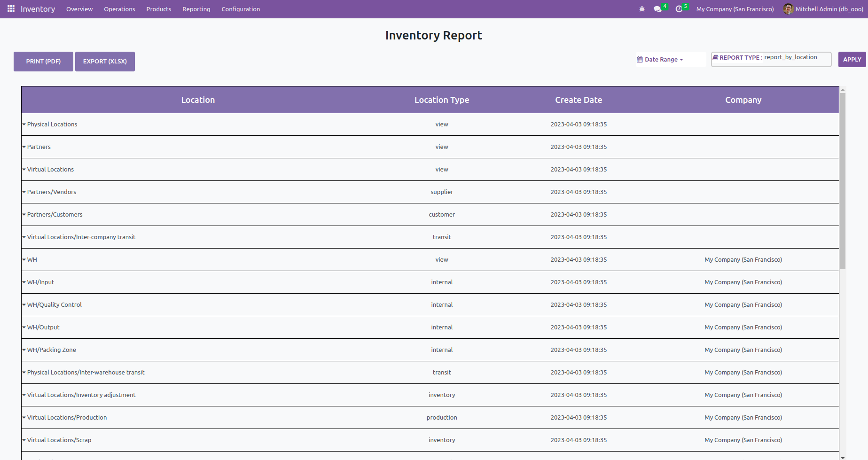Open the chat messages icon
868x460 pixels.
tap(657, 9)
